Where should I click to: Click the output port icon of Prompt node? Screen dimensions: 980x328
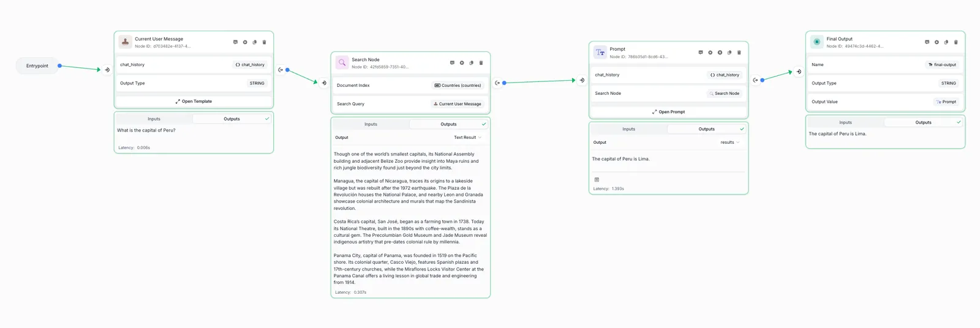(755, 80)
